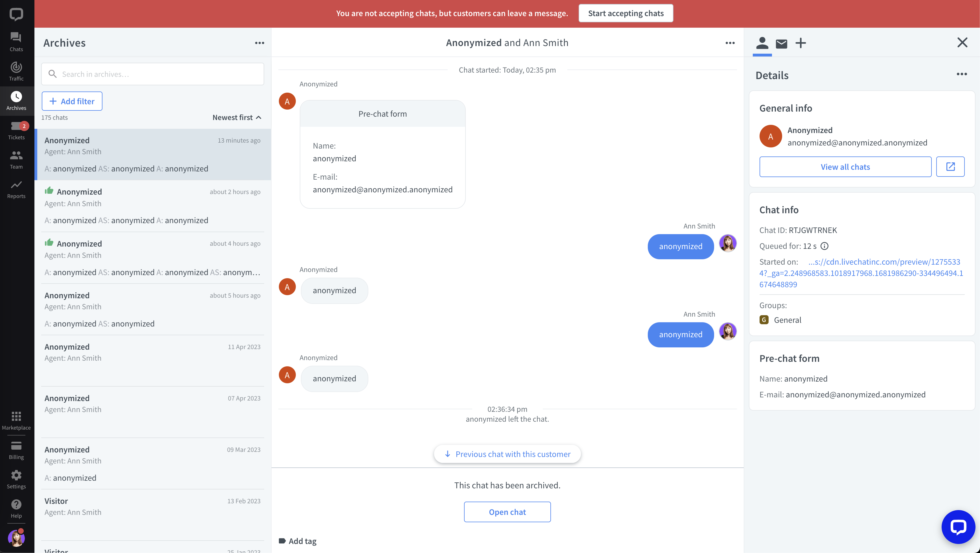Viewport: 980px width, 553px height.
Task: Click View all chats button
Action: (x=845, y=167)
